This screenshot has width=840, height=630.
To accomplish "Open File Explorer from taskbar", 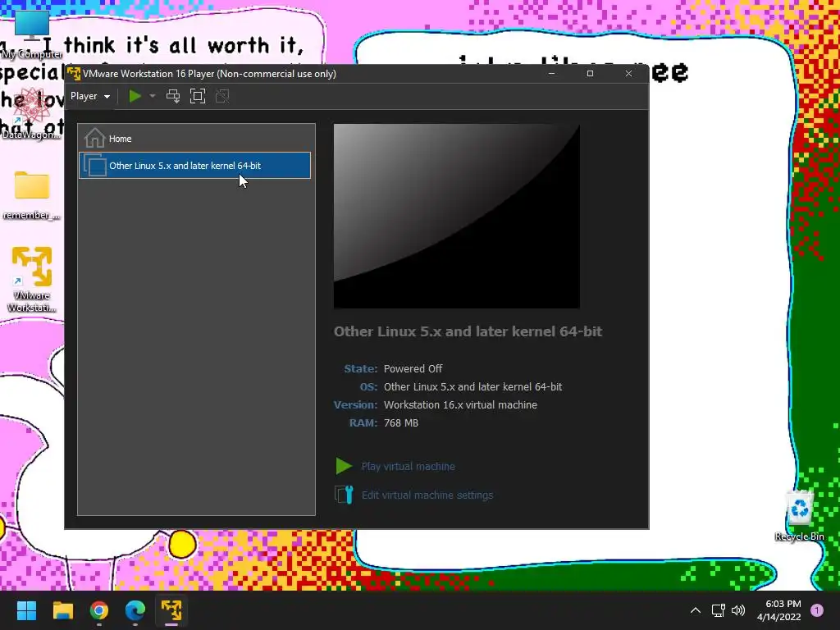I will coord(63,610).
